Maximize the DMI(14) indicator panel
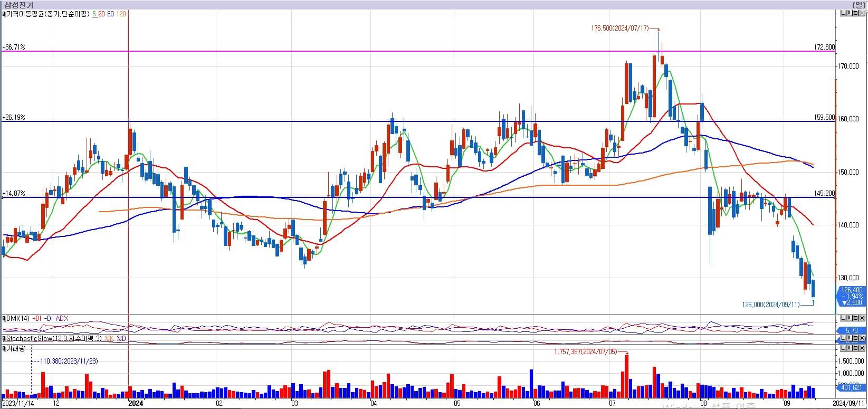 coord(856,318)
